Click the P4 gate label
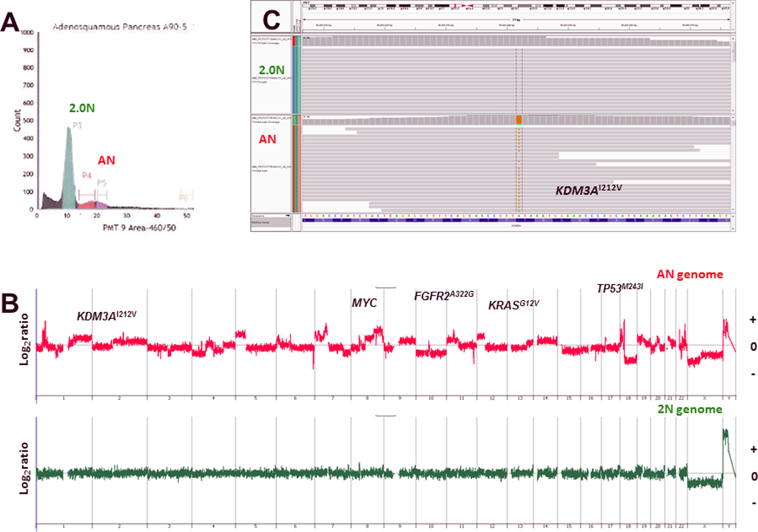Viewport: 758px width, 532px height. 87,176
